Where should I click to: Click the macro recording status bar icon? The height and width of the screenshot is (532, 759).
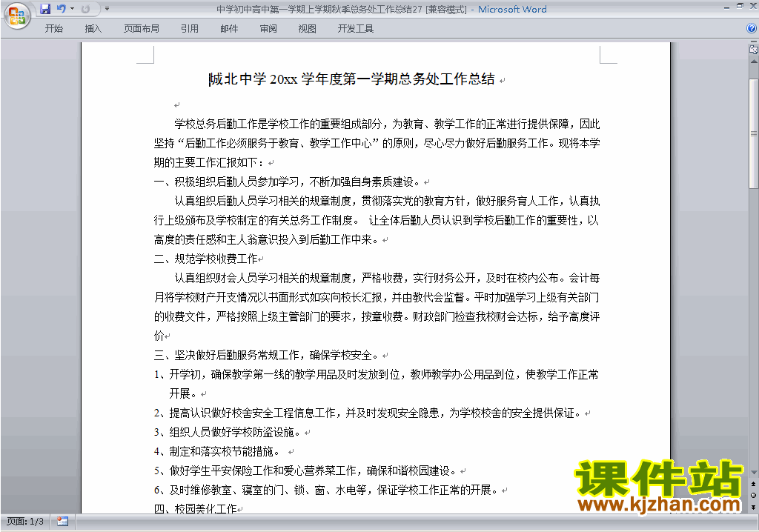point(62,522)
